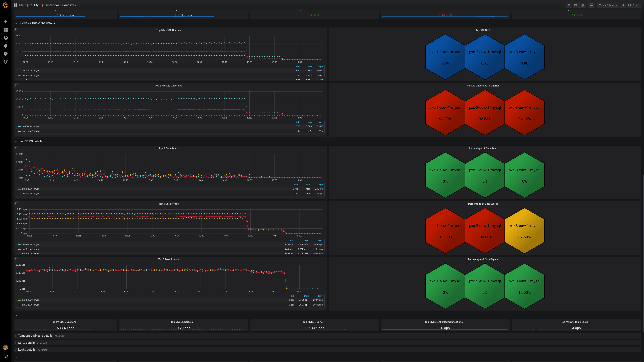Click the info icon on Top 5 MySQL Questions

click(15, 85)
